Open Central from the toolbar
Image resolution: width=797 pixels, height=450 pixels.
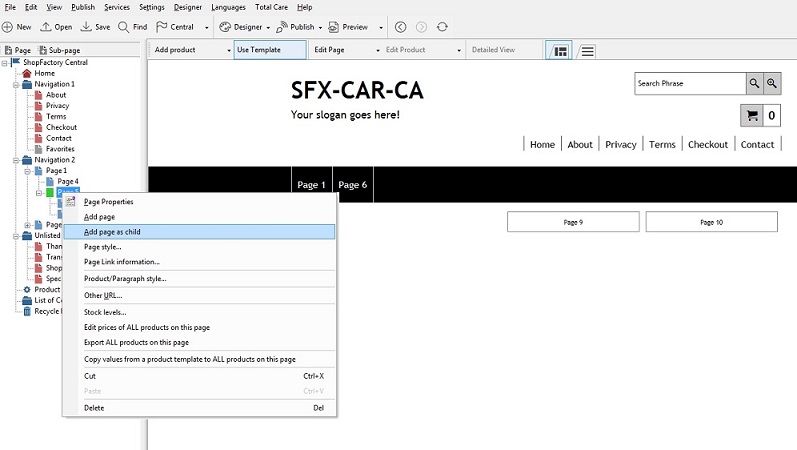pyautogui.click(x=175, y=27)
